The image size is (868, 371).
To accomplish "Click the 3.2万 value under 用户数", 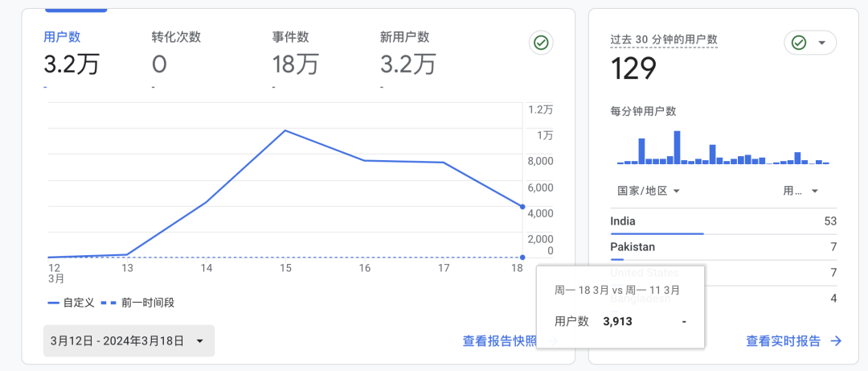I will coord(72,64).
